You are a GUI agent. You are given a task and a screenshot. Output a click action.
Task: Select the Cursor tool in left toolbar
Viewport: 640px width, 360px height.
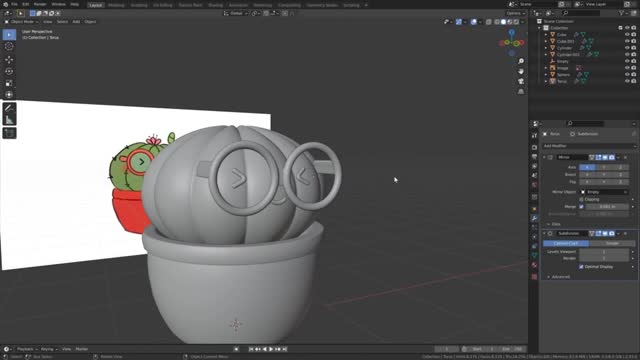tap(9, 47)
